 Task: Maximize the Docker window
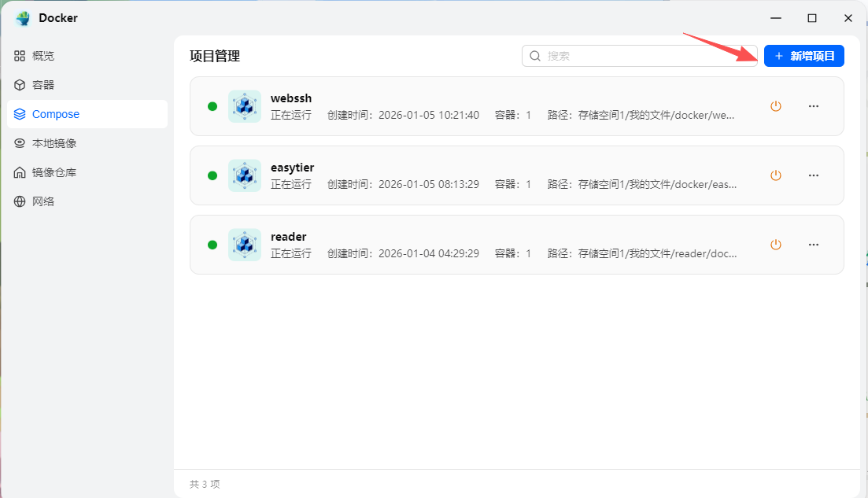click(x=812, y=18)
